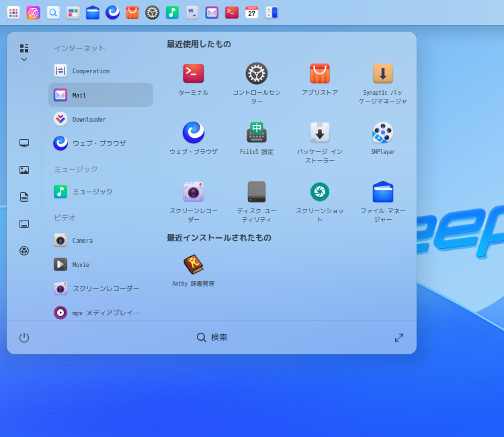Image resolution: width=504 pixels, height=437 pixels.
Task: Open ディスク ユーティリティ
Action: click(257, 192)
